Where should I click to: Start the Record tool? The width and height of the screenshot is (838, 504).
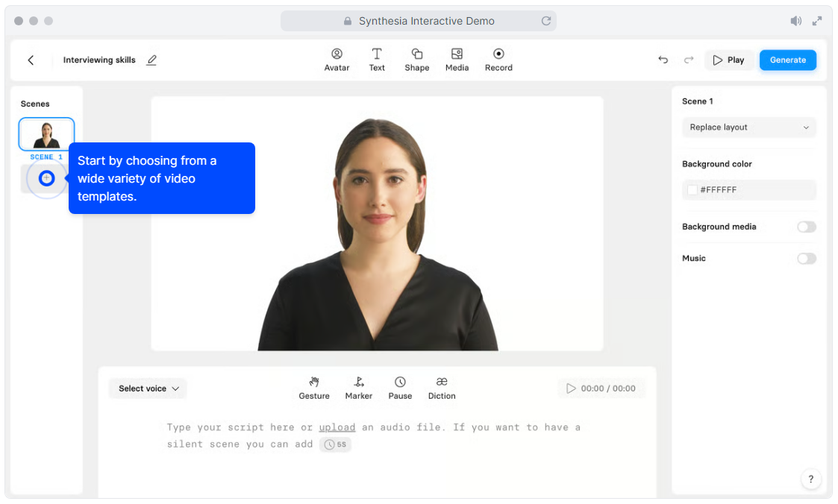(498, 60)
